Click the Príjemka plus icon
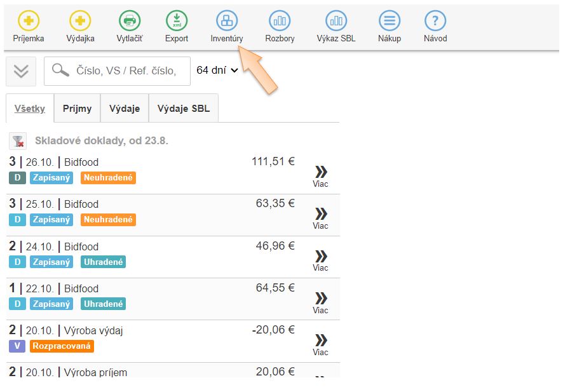 [x=29, y=22]
